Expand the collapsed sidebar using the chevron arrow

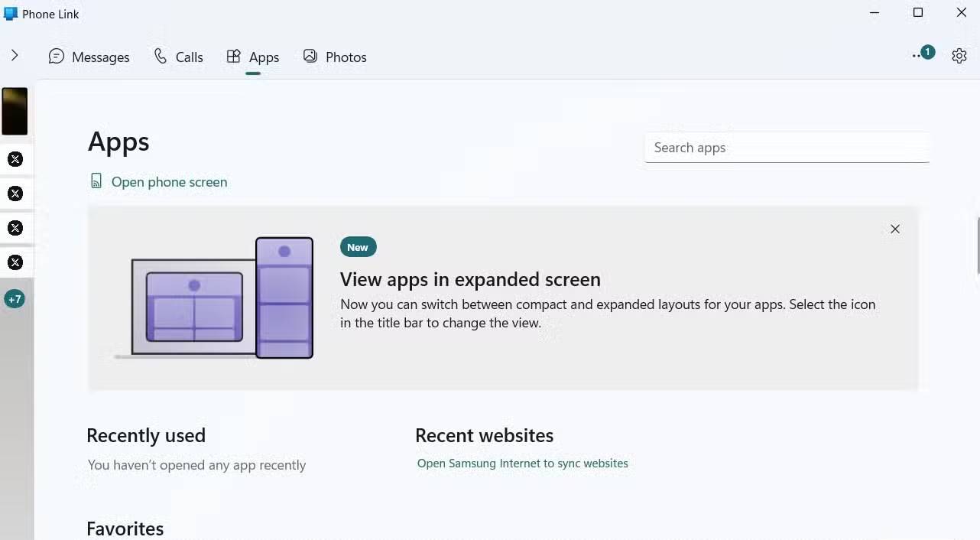pos(15,55)
